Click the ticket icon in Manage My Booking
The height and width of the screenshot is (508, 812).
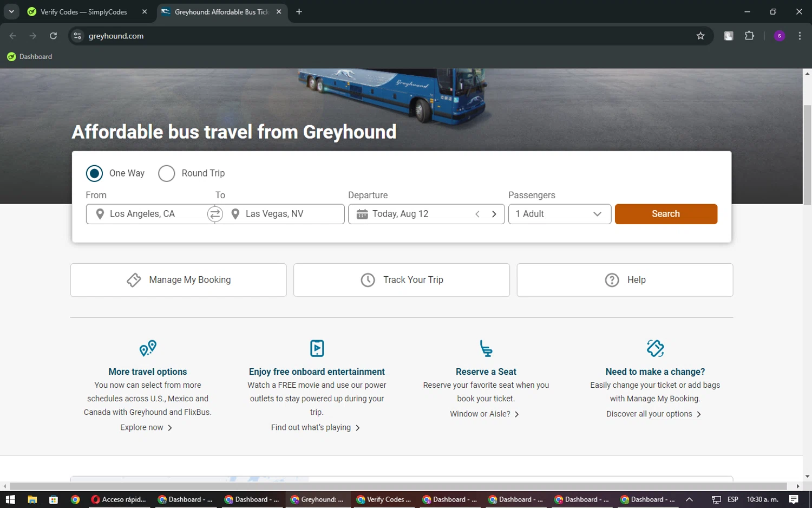134,280
